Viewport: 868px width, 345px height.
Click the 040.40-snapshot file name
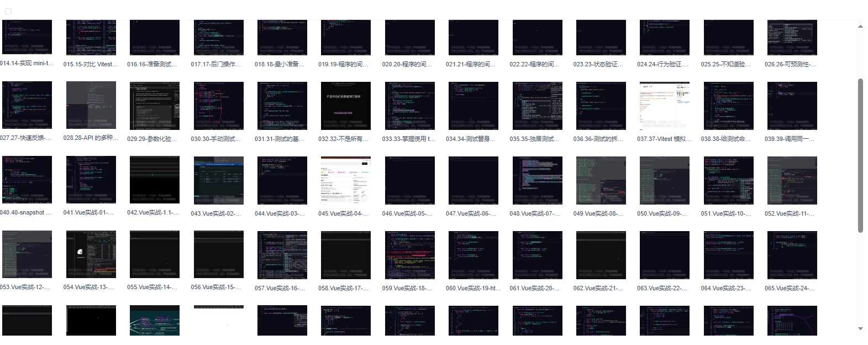point(27,213)
